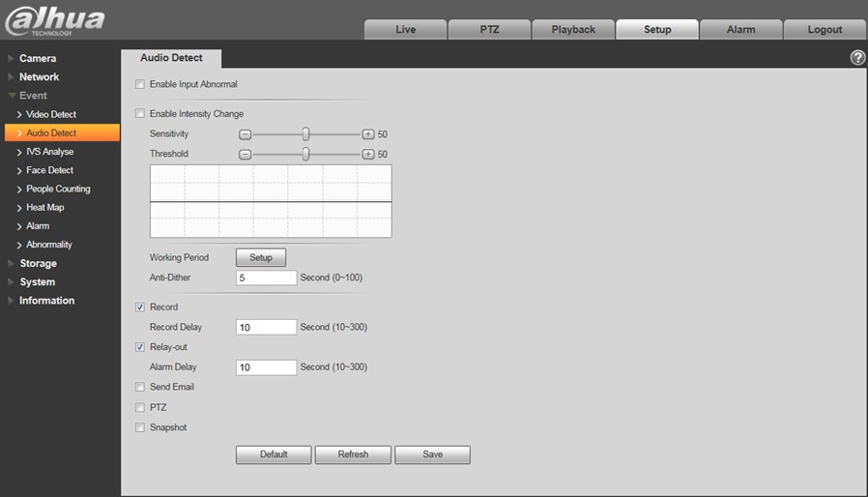Expand the Storage section

pos(39,263)
